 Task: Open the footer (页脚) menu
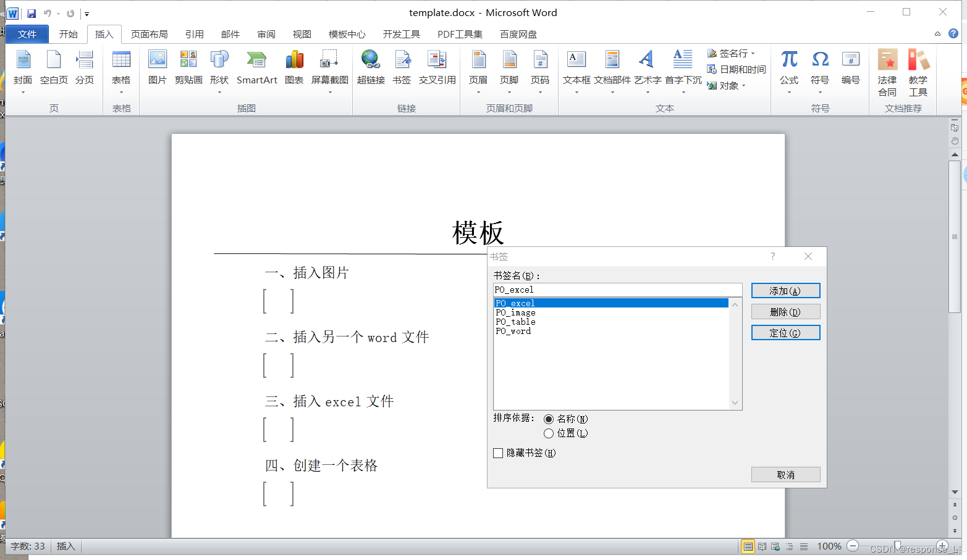point(509,71)
